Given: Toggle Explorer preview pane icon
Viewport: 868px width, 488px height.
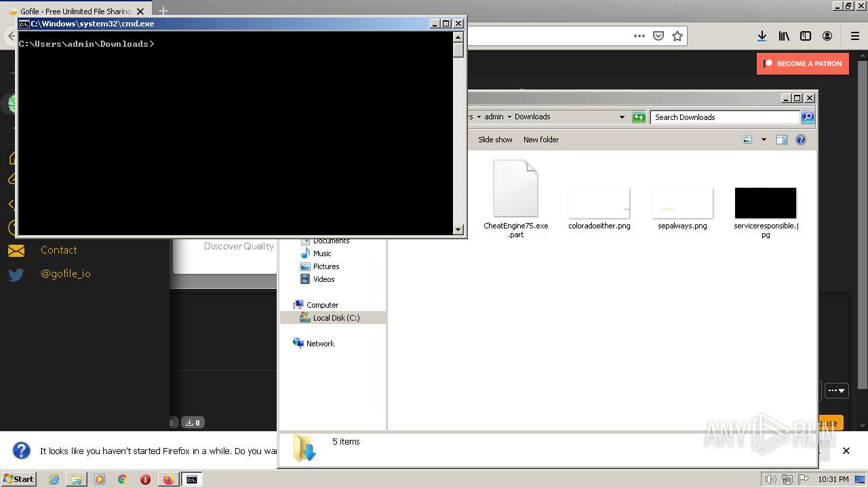Looking at the screenshot, I should [781, 140].
